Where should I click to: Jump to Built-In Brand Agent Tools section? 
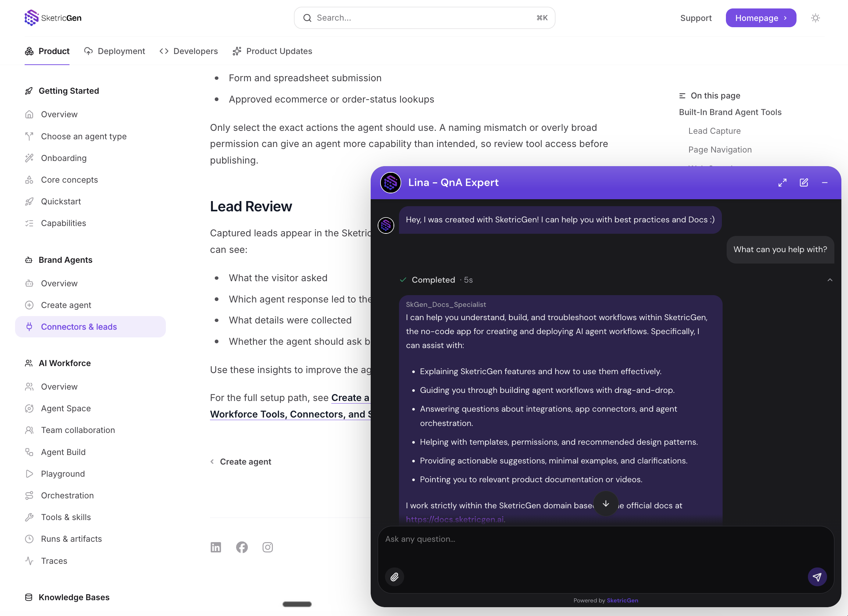click(730, 112)
